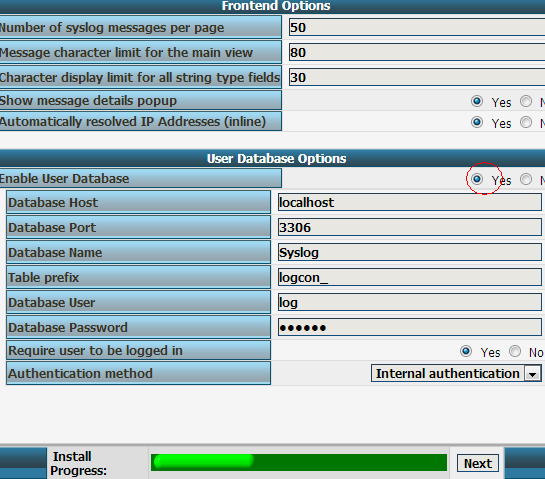Select Yes for Show message details popup
Viewport: 545px width, 479px height.
pyautogui.click(x=477, y=101)
